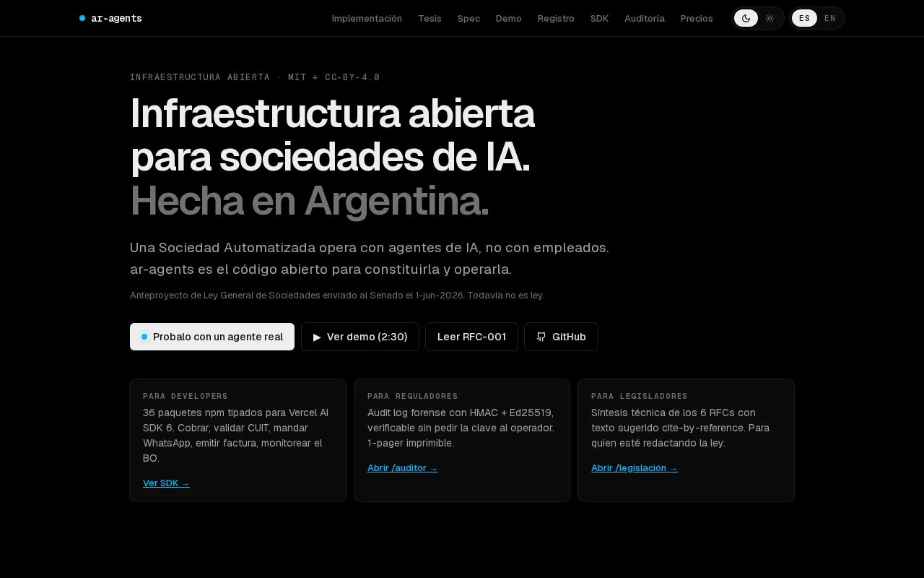
Task: Select ES language option
Action: click(804, 18)
